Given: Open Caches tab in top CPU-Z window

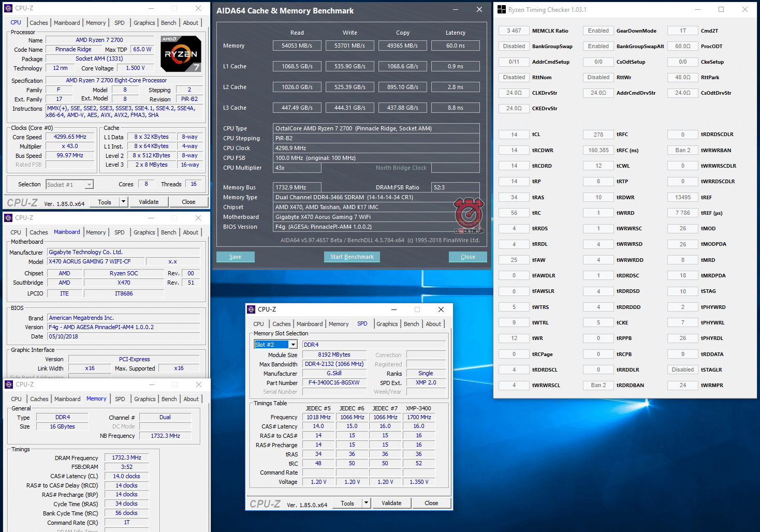Looking at the screenshot, I should click(x=38, y=23).
